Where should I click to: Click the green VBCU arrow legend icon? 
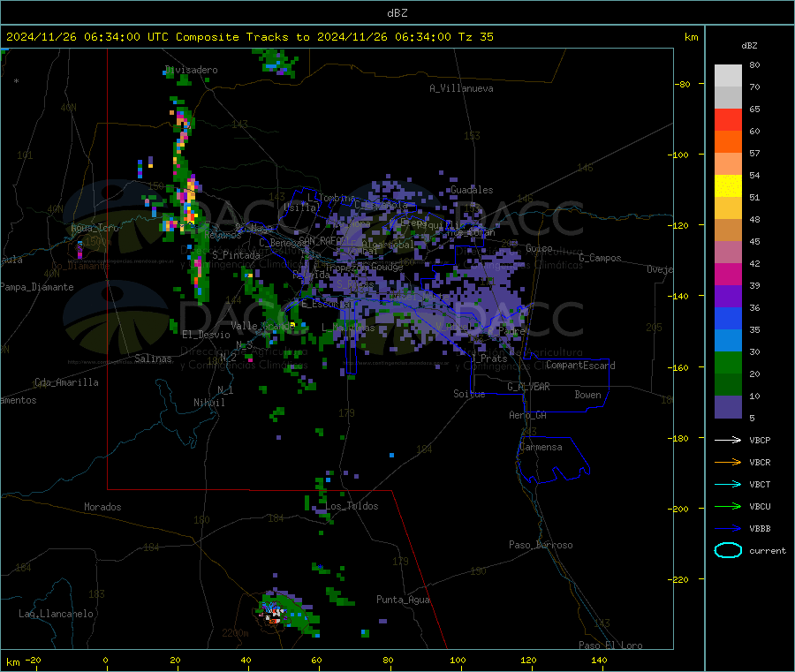coord(728,506)
